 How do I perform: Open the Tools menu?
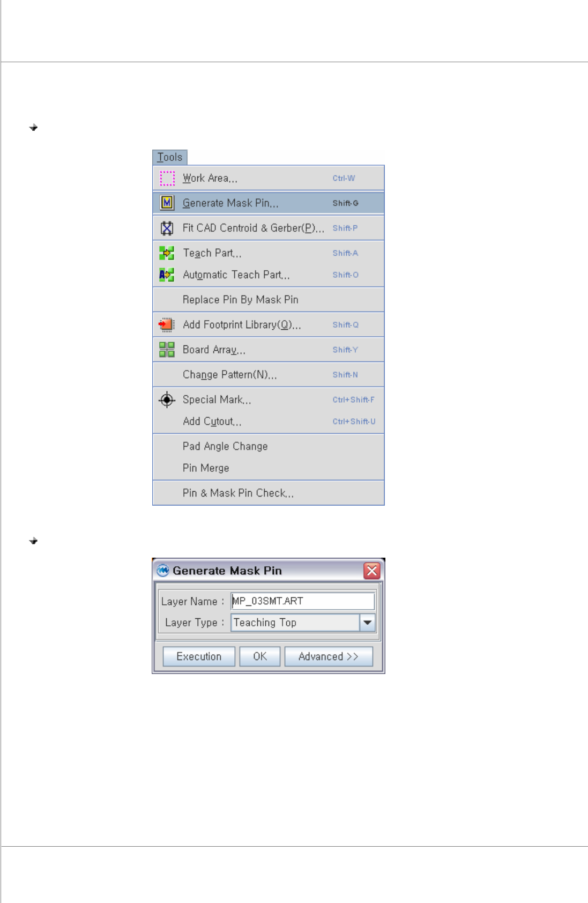pos(170,157)
